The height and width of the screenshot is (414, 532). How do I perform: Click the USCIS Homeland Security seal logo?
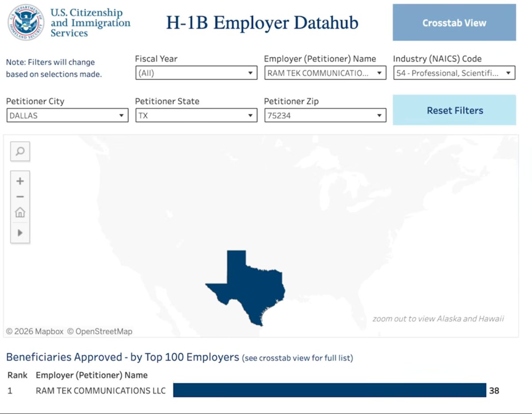pos(26,23)
